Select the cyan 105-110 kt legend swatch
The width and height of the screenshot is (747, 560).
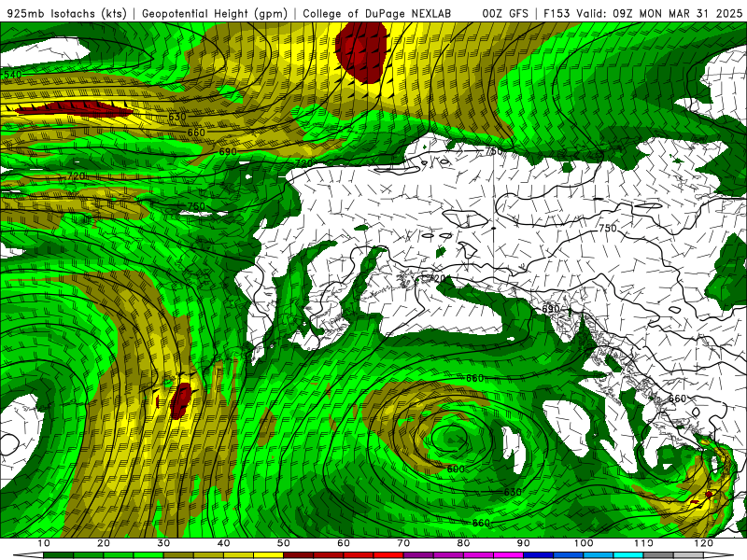click(x=628, y=555)
